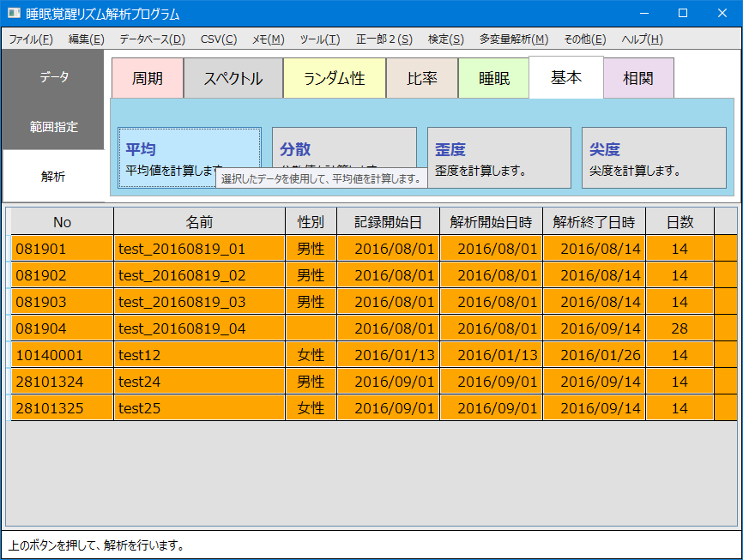Image resolution: width=743 pixels, height=560 pixels.
Task: Switch to the 睡眠 tab
Action: click(493, 78)
